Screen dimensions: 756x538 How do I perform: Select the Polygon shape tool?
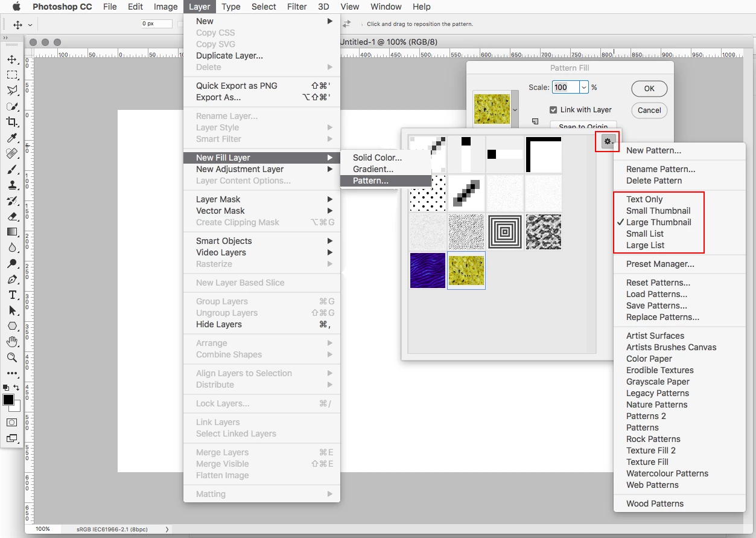12,326
